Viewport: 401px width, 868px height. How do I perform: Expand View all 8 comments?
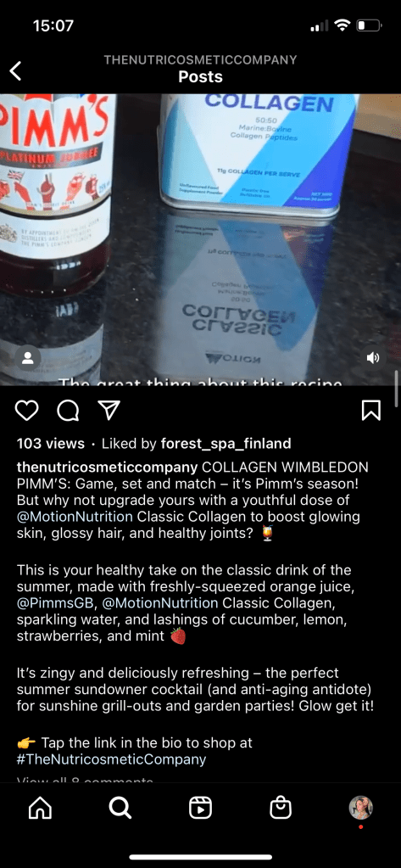(x=85, y=780)
